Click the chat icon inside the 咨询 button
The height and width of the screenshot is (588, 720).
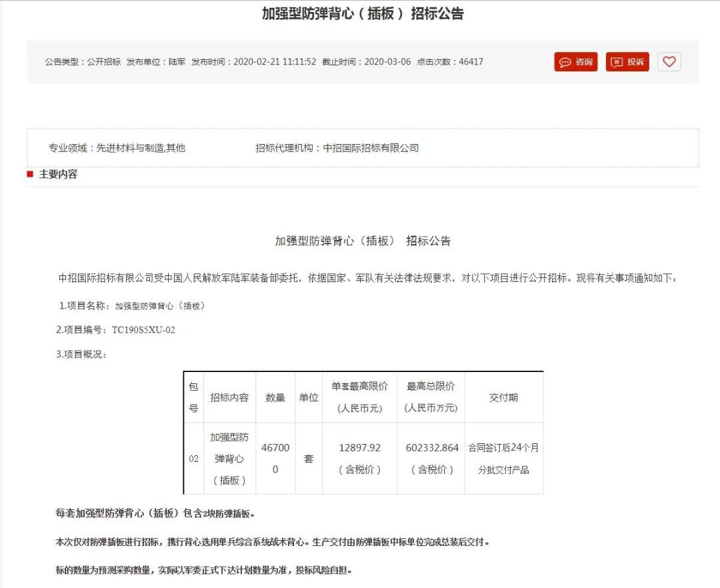[x=564, y=61]
